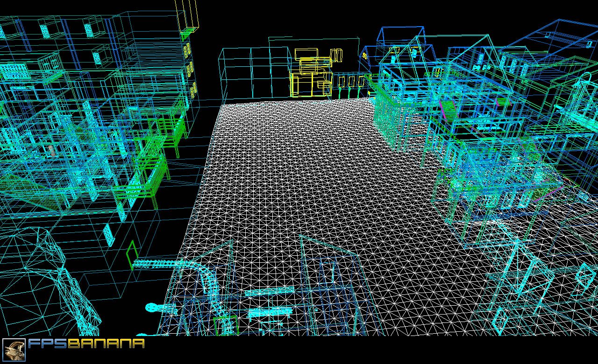Select the yellow wireframe box cluster
Image resolution: width=598 pixels, height=364 pixels.
tap(311, 75)
